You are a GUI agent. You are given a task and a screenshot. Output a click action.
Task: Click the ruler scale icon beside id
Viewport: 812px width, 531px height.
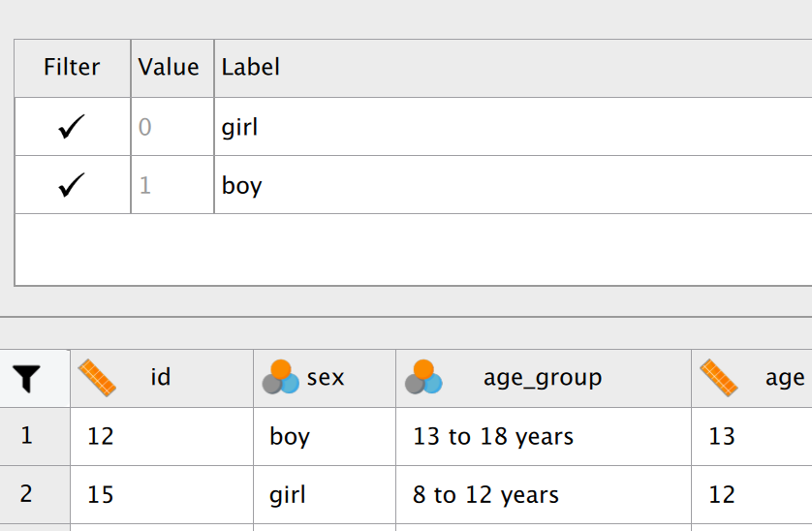tap(97, 378)
